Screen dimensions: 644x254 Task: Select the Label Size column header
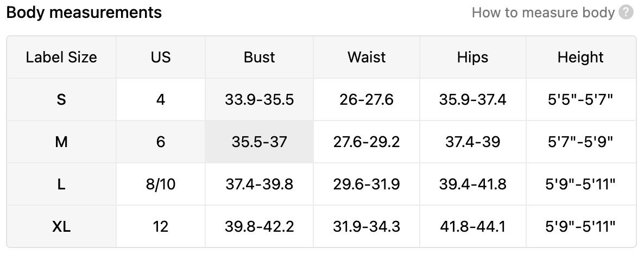(x=61, y=57)
